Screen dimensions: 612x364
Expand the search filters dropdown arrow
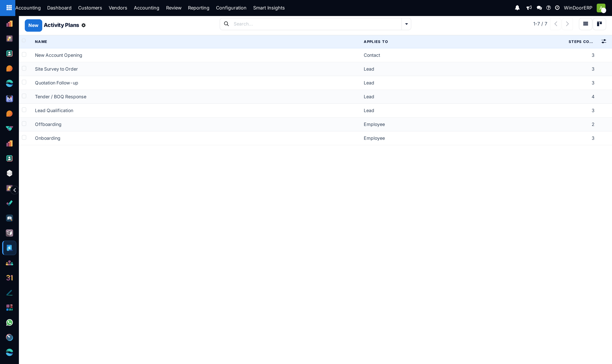406,24
